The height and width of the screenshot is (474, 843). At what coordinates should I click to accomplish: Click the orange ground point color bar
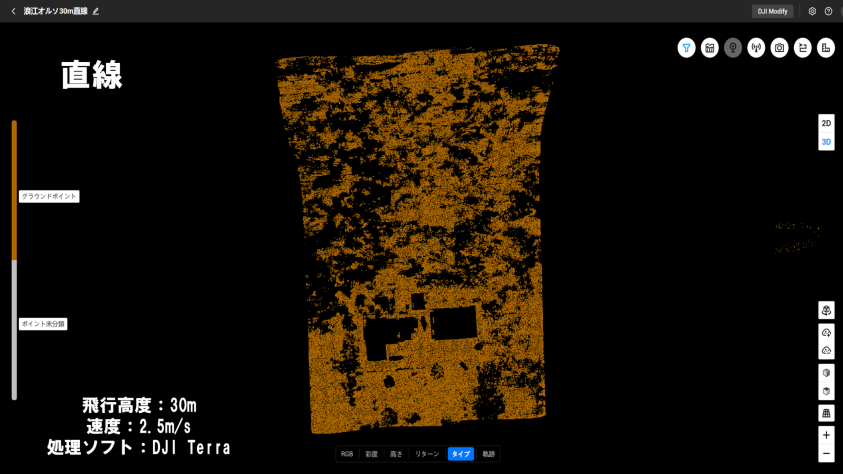click(x=14, y=190)
